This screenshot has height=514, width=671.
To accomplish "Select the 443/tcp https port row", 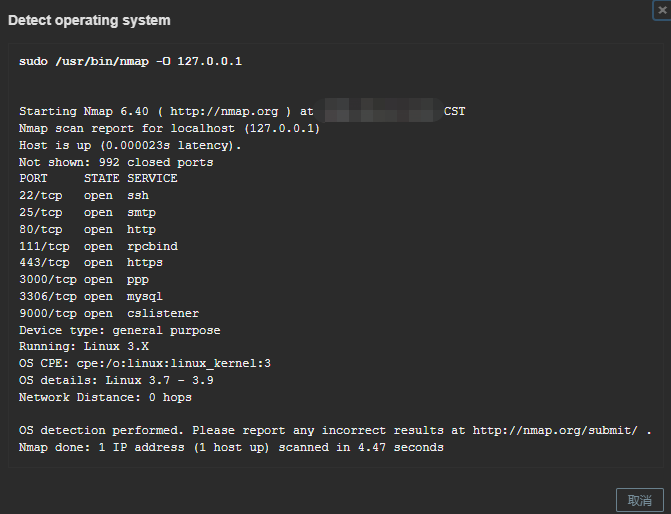I will (x=91, y=262).
